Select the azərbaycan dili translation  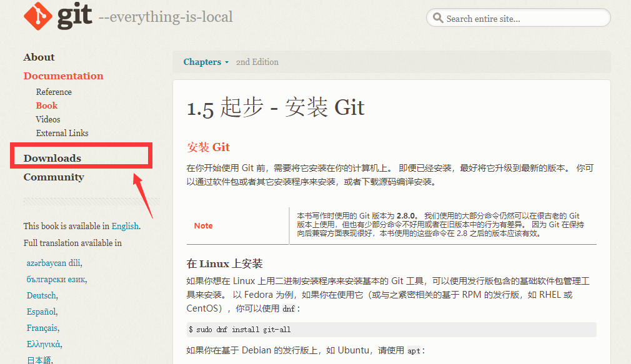[53, 263]
